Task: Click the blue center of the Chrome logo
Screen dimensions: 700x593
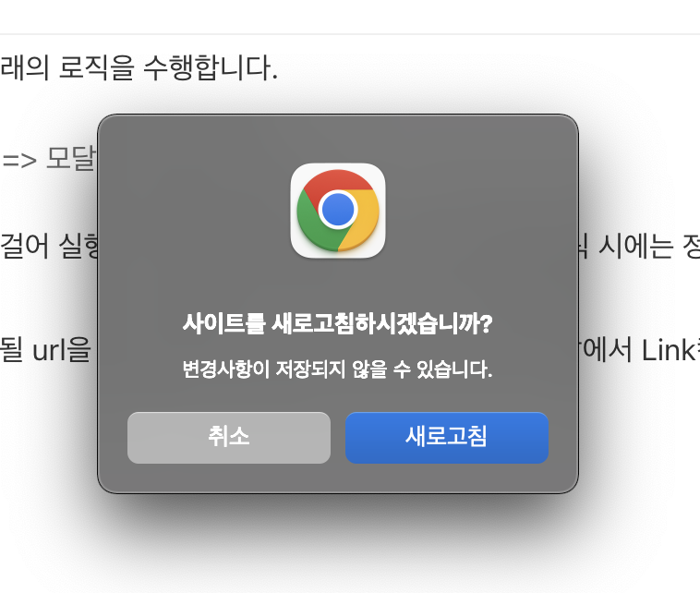Action: point(338,210)
